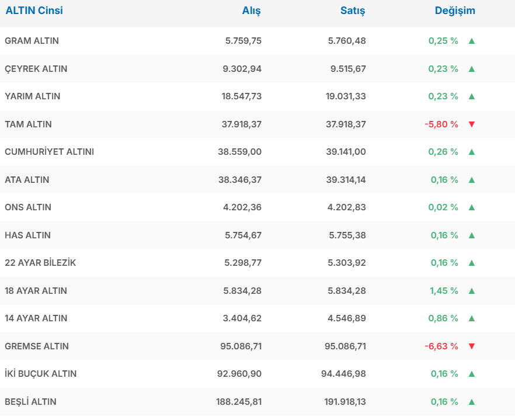Click the up arrow in CUMHURİYET ALTINI row
Image resolution: width=515 pixels, height=420 pixels.
tap(472, 152)
